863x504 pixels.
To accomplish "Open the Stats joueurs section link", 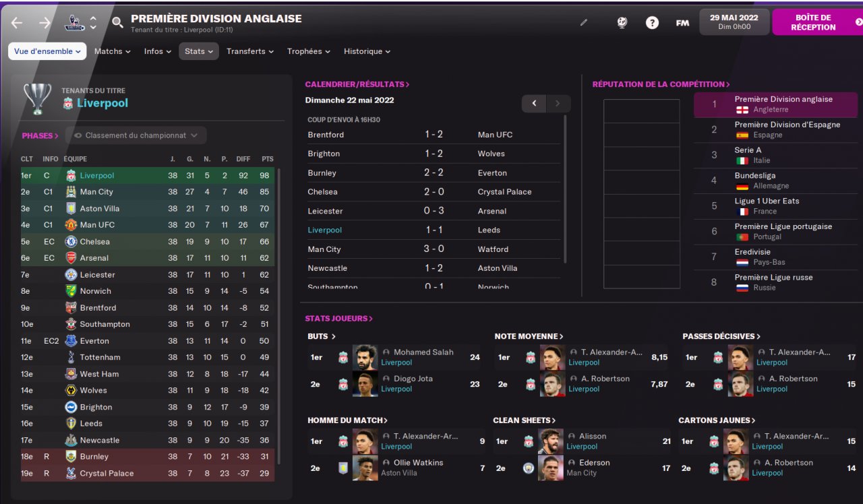I will point(339,319).
